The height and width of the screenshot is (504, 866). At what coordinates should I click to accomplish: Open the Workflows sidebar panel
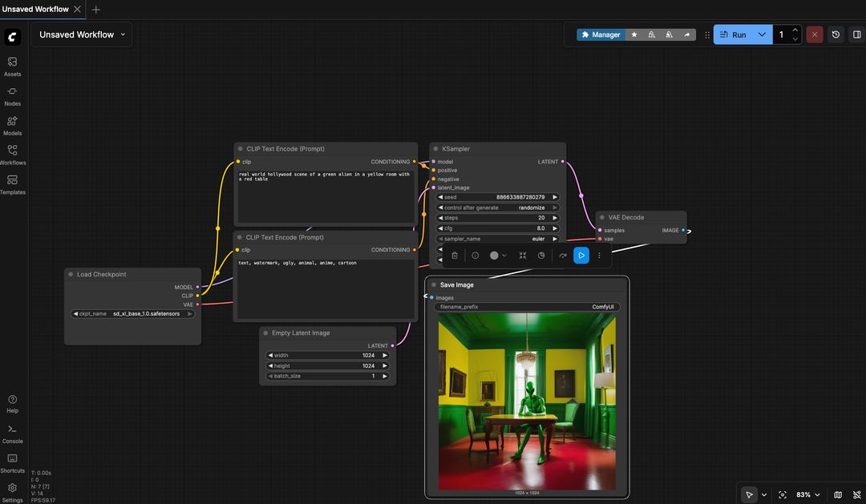tap(12, 155)
